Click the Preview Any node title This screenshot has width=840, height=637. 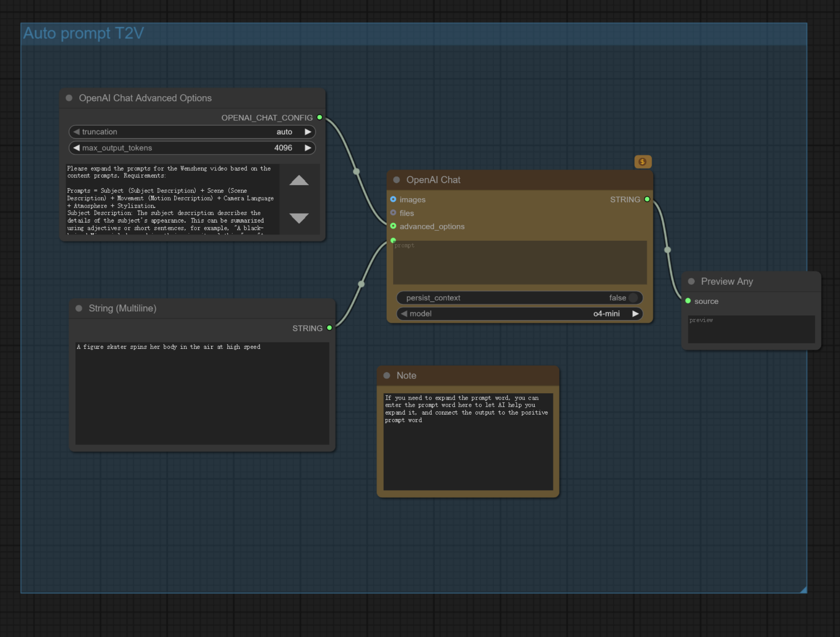(x=727, y=281)
